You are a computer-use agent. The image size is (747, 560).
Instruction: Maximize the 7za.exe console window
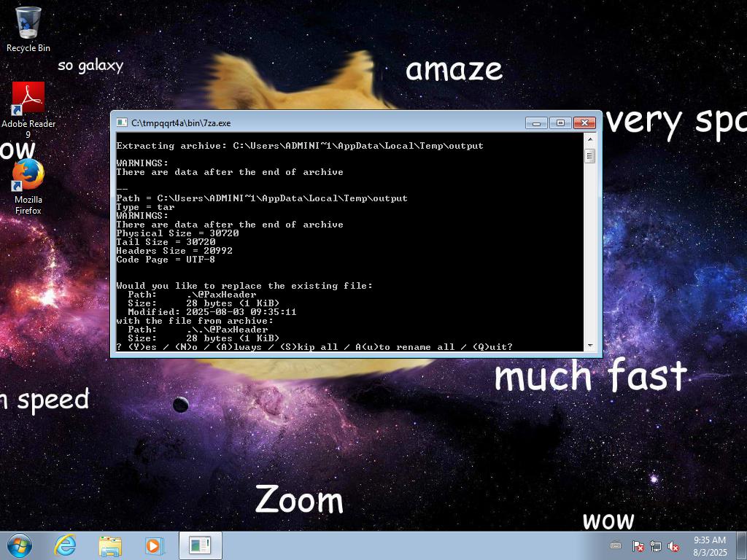[x=560, y=122]
